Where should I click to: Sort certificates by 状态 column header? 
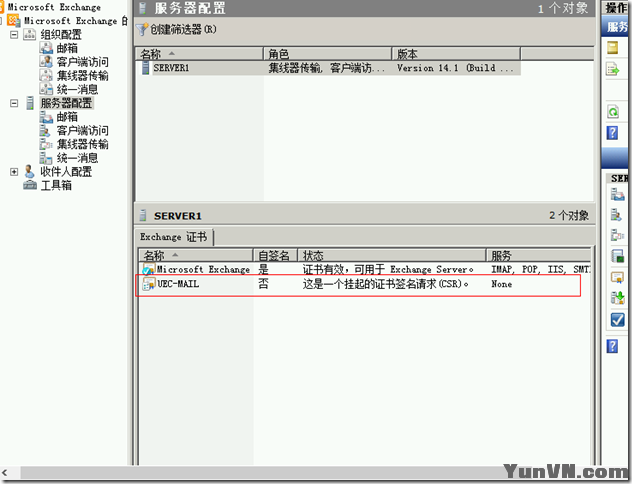pos(392,255)
